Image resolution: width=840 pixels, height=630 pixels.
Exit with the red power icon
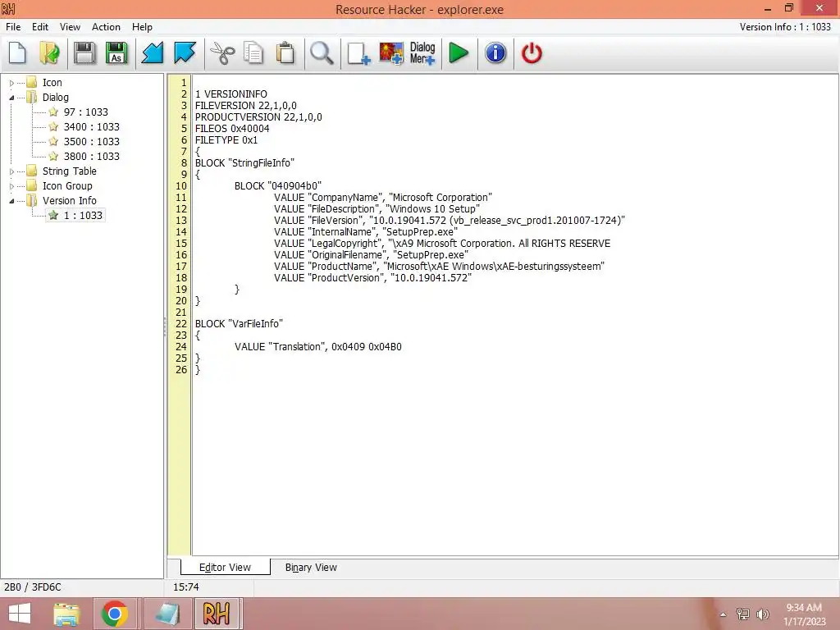(x=532, y=53)
